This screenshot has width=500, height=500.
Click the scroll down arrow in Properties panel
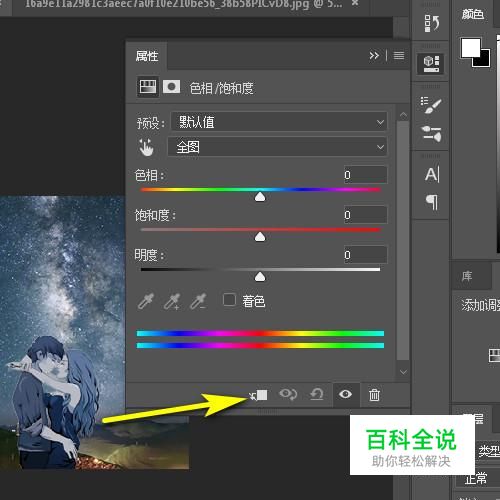403,372
